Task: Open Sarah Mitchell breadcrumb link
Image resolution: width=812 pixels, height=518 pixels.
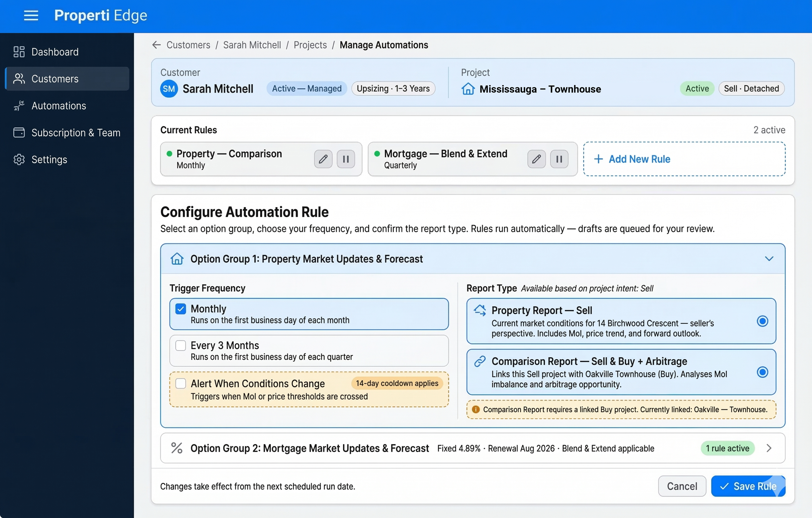Action: [252, 45]
